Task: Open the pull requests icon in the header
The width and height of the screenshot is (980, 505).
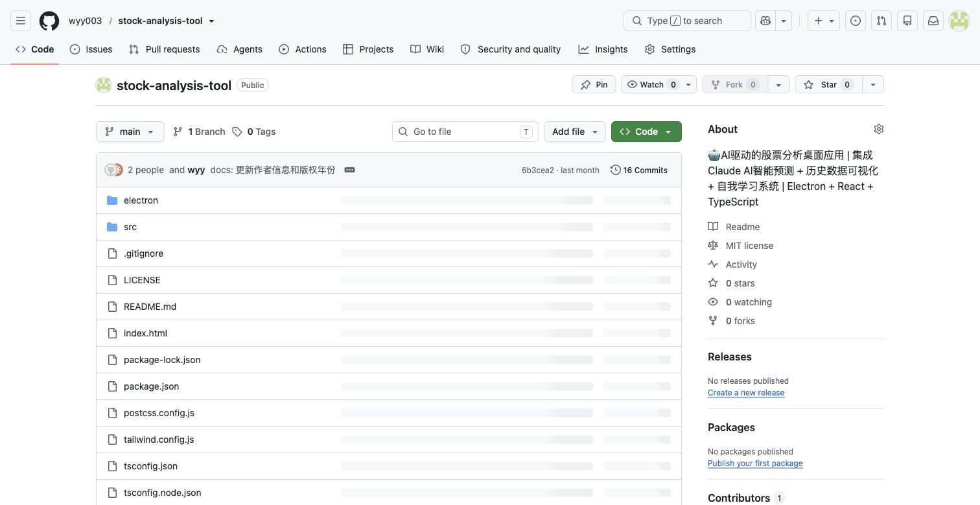Action: pyautogui.click(x=881, y=21)
